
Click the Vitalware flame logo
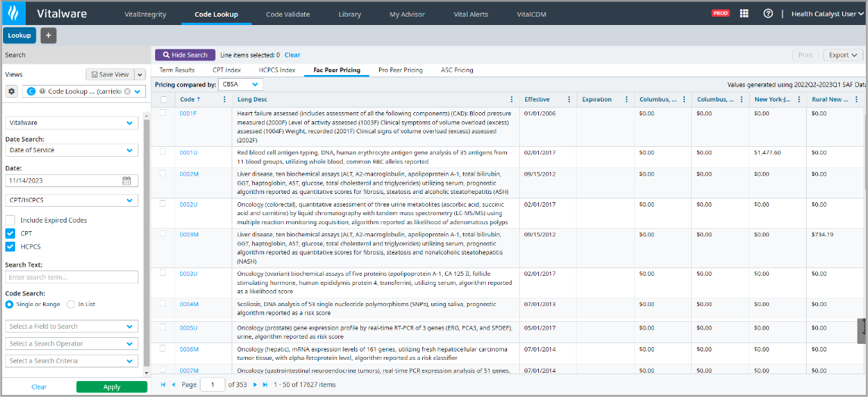pos(14,14)
